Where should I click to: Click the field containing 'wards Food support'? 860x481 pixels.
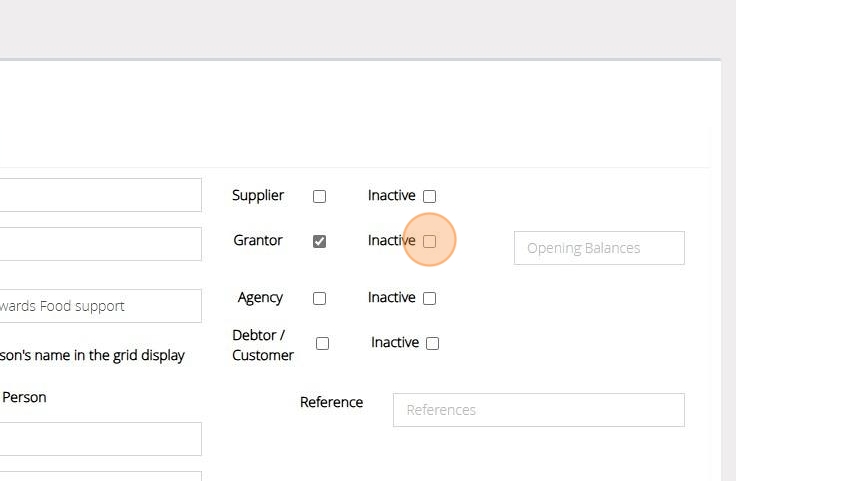100,306
